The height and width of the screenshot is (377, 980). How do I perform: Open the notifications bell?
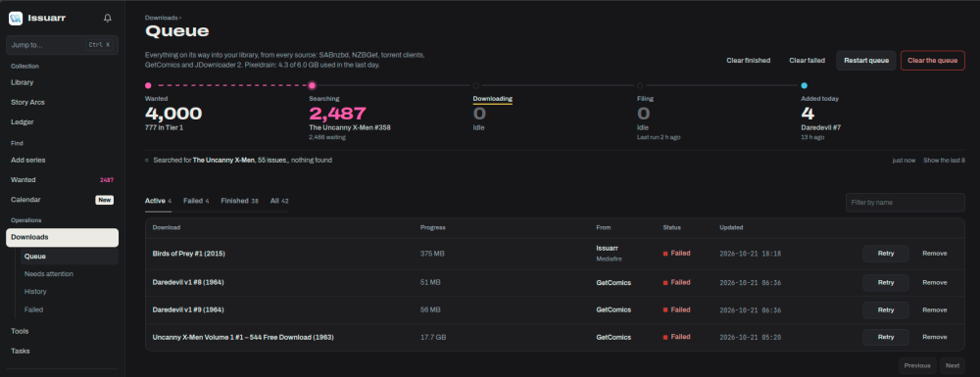tap(108, 18)
